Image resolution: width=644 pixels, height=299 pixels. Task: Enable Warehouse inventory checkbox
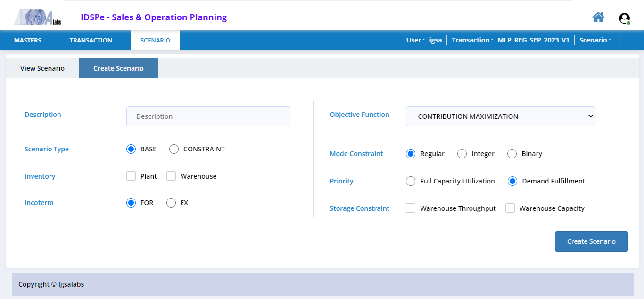(171, 176)
